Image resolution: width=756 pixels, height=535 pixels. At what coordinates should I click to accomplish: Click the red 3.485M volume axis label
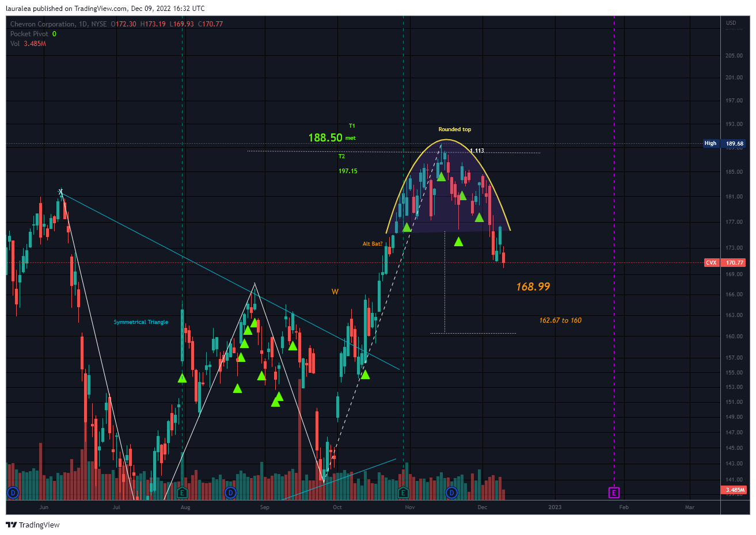pyautogui.click(x=734, y=490)
